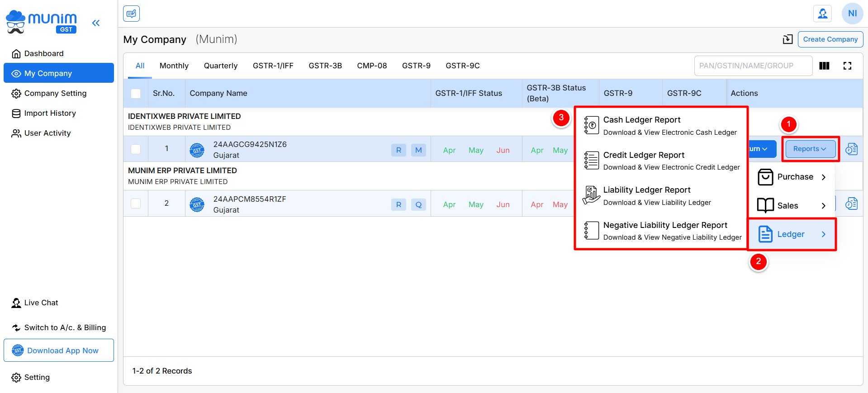
Task: Switch to the Quarterly tab
Action: (221, 66)
